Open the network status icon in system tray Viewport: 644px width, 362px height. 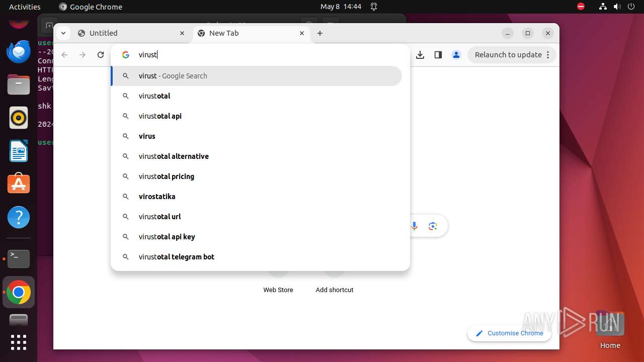pos(603,7)
